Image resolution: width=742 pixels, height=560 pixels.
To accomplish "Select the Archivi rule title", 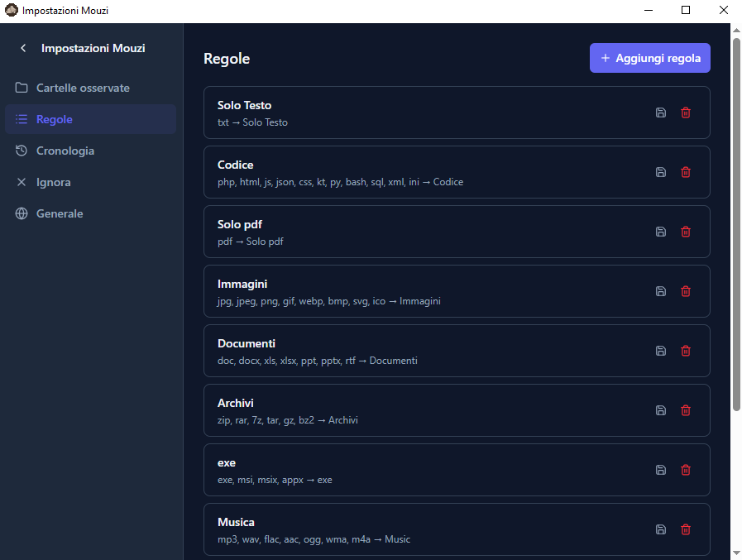I will coord(235,404).
